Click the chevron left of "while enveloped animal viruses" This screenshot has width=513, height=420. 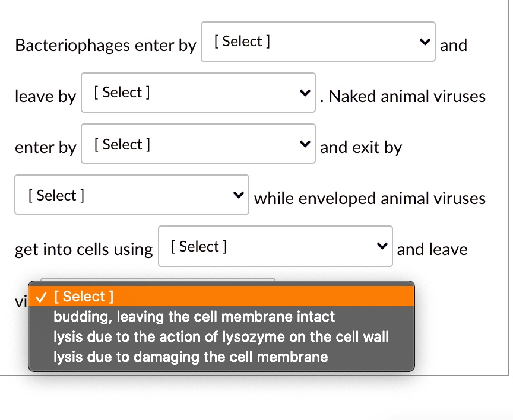(239, 195)
